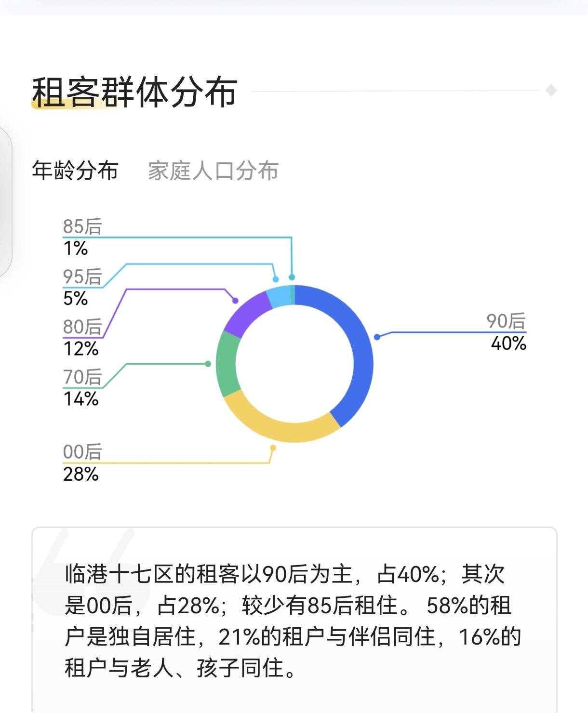Switch to the 年龄分布 tab
Viewport: 588px width, 713px height.
75,171
